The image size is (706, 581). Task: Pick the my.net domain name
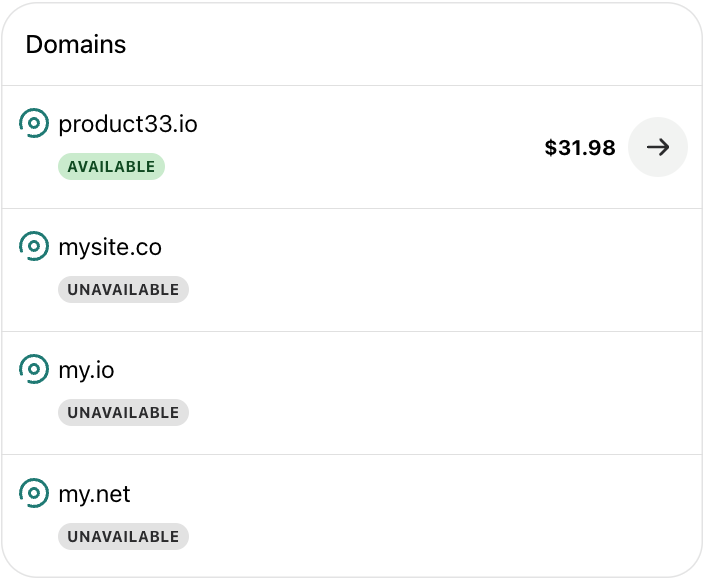click(x=94, y=494)
